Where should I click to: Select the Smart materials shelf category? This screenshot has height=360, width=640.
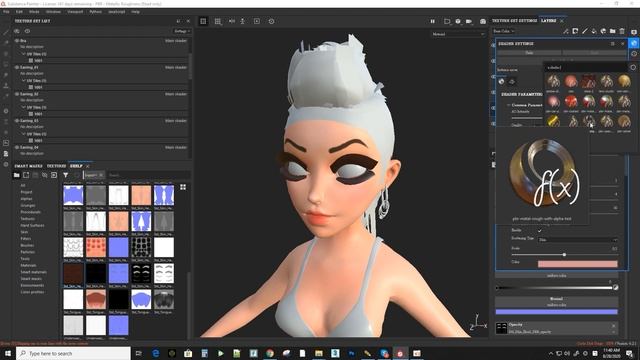tap(33, 272)
